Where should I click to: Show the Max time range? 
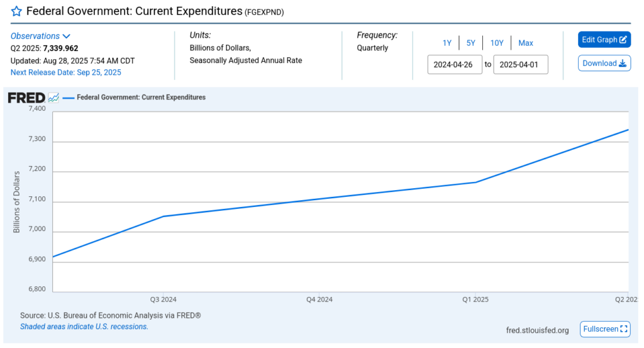coord(526,43)
